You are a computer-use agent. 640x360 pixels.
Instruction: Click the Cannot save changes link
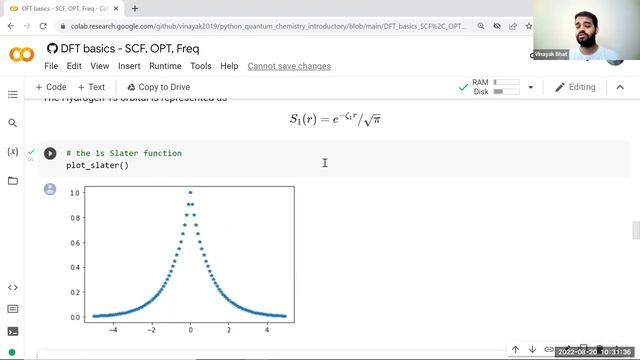click(289, 66)
